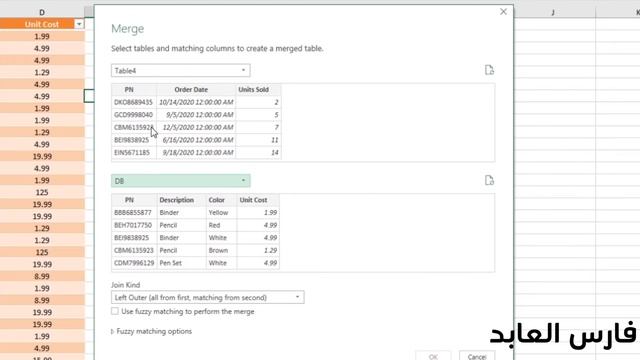Select Color column header
The width and height of the screenshot is (640, 360).
click(x=221, y=200)
